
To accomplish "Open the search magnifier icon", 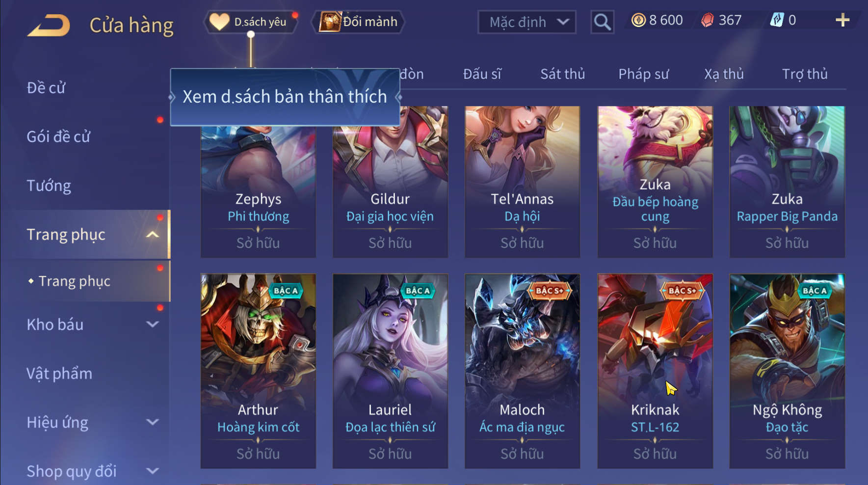I will coord(602,22).
